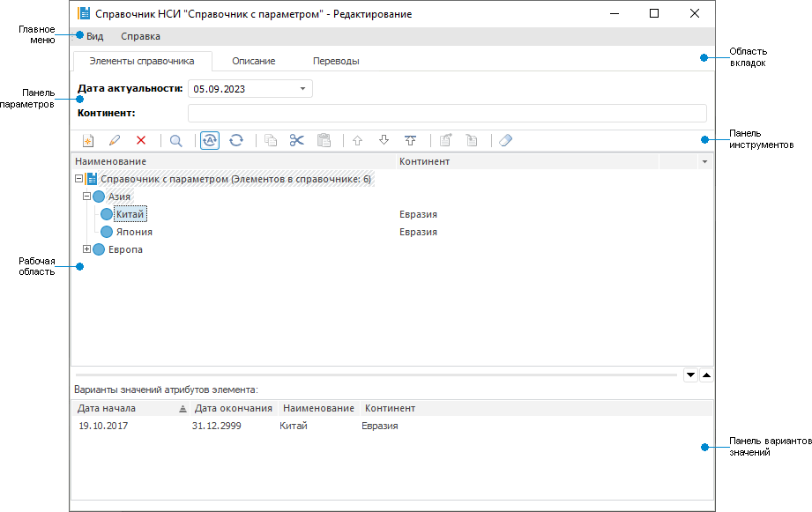Open the Вид menu
Viewport: 812px width, 512px height.
(94, 36)
